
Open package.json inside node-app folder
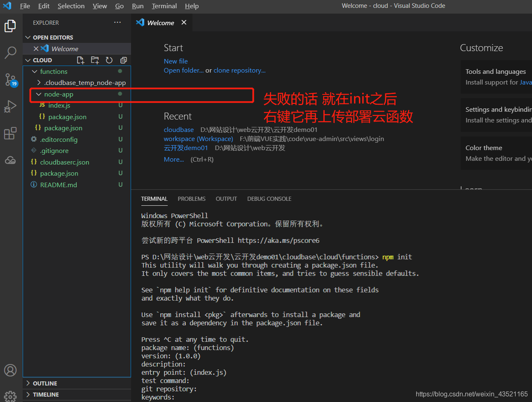point(77,117)
